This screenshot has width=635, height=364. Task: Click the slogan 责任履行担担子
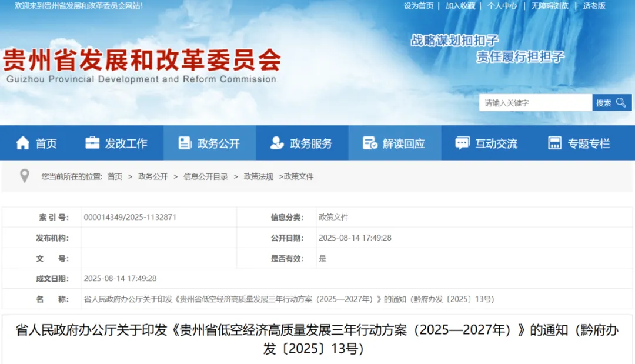(x=520, y=56)
